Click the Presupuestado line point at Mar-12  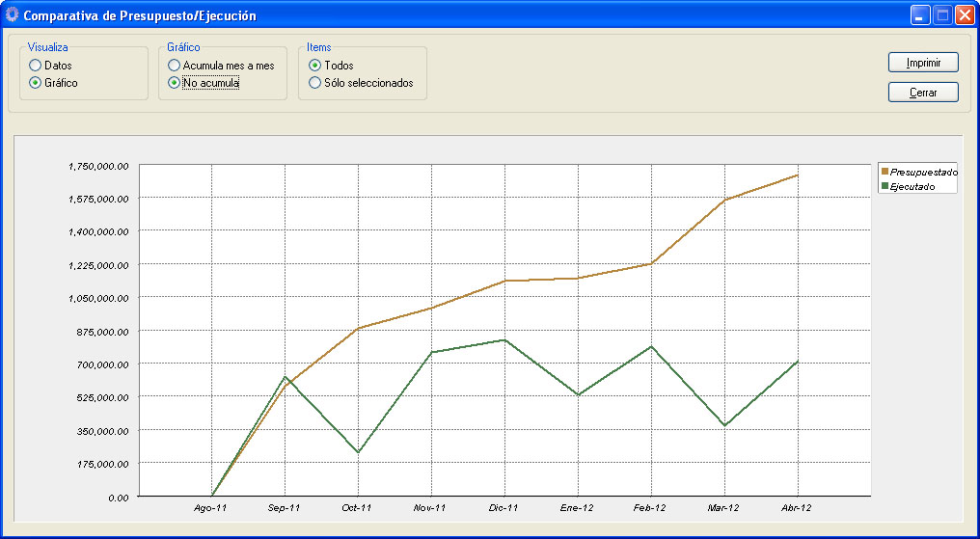click(724, 200)
